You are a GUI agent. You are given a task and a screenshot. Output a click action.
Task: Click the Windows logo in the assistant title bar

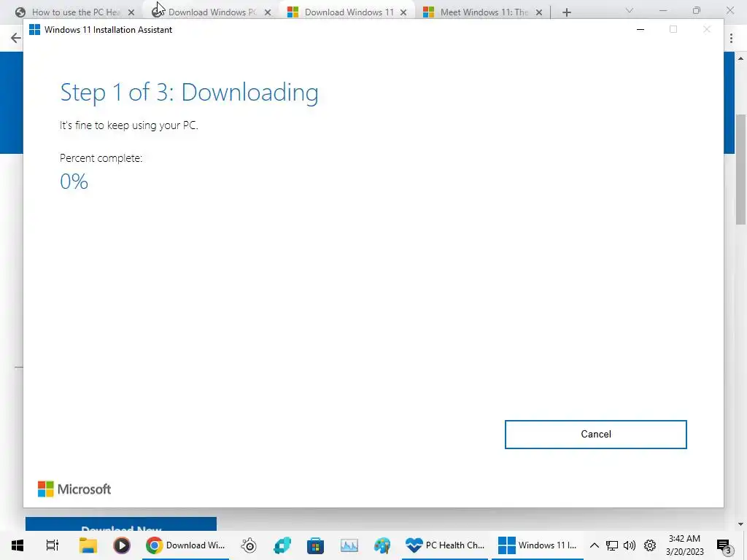[34, 29]
